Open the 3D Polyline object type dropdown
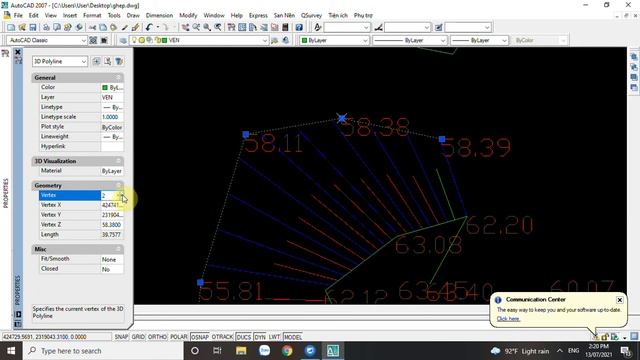This screenshot has height=360, width=640. point(84,61)
